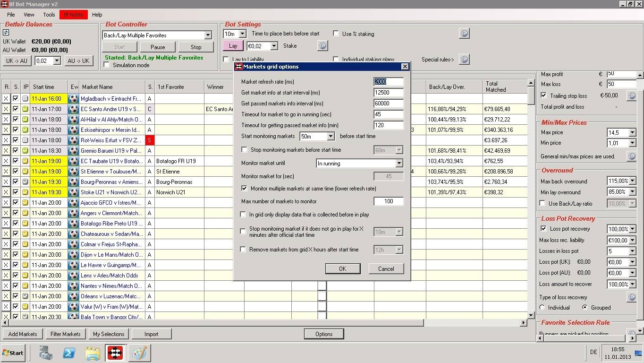Click the X remove icon for Stoke U21 v Norwich row
The height and width of the screenshot is (363, 644).
[6, 192]
